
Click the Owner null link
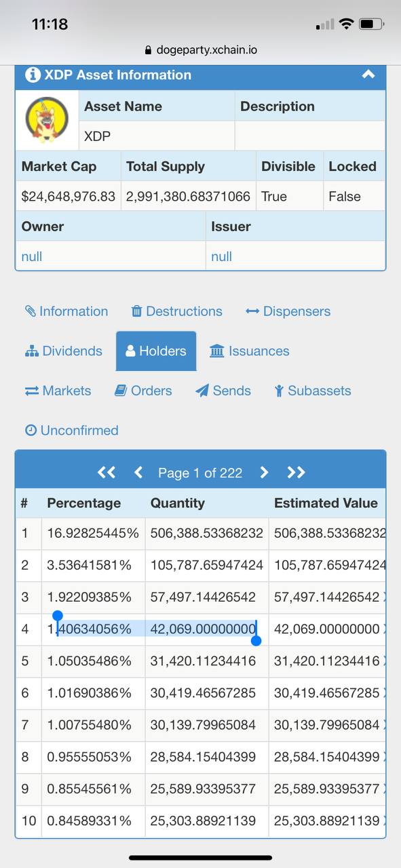(32, 256)
